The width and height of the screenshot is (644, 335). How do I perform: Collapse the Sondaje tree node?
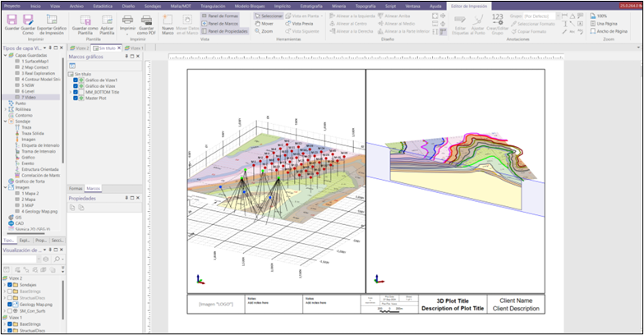click(3, 121)
